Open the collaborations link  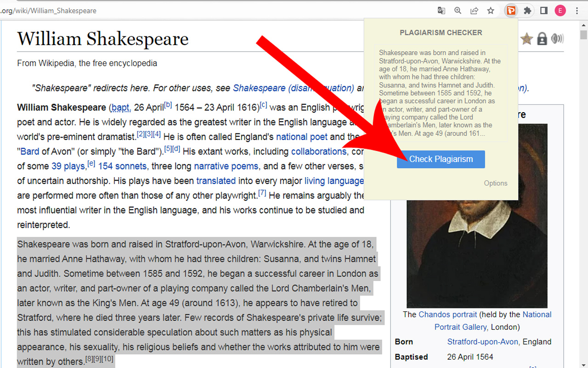click(319, 151)
